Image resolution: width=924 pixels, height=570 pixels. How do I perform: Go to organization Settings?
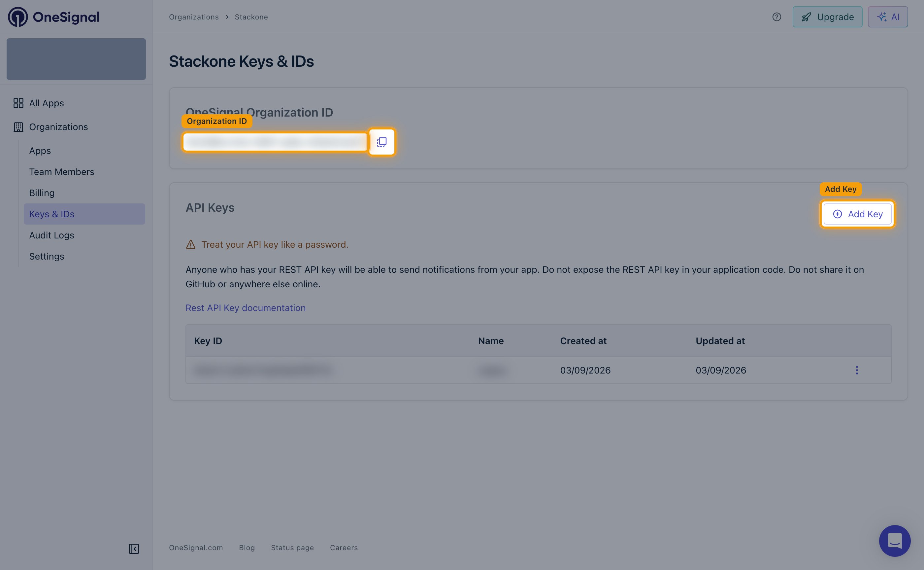47,256
